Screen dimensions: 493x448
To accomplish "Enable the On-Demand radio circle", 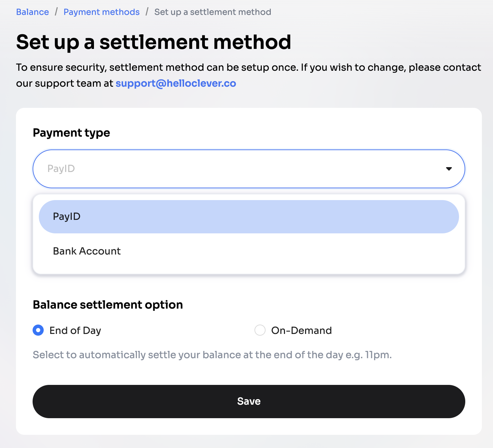I will click(260, 330).
